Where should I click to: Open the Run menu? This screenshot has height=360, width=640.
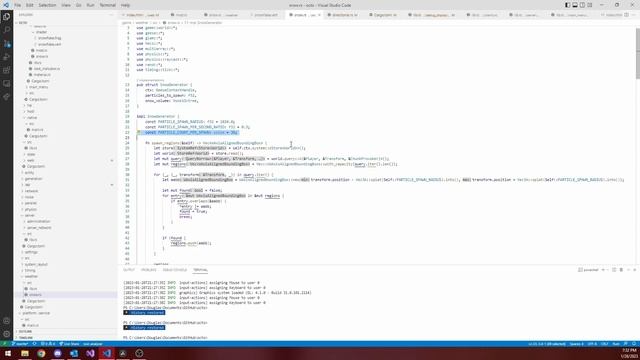(x=91, y=5)
